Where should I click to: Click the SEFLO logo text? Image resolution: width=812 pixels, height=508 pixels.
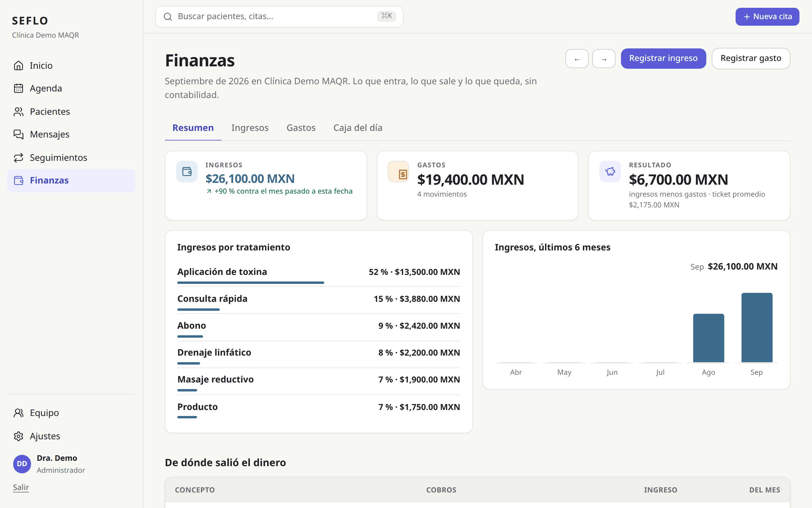point(30,21)
